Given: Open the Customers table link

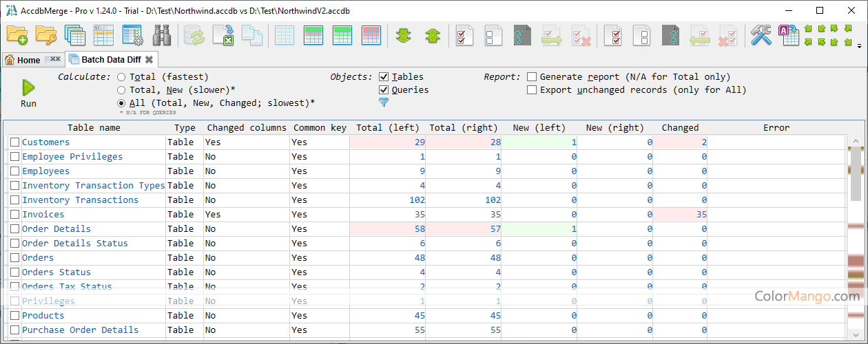Looking at the screenshot, I should pos(45,142).
